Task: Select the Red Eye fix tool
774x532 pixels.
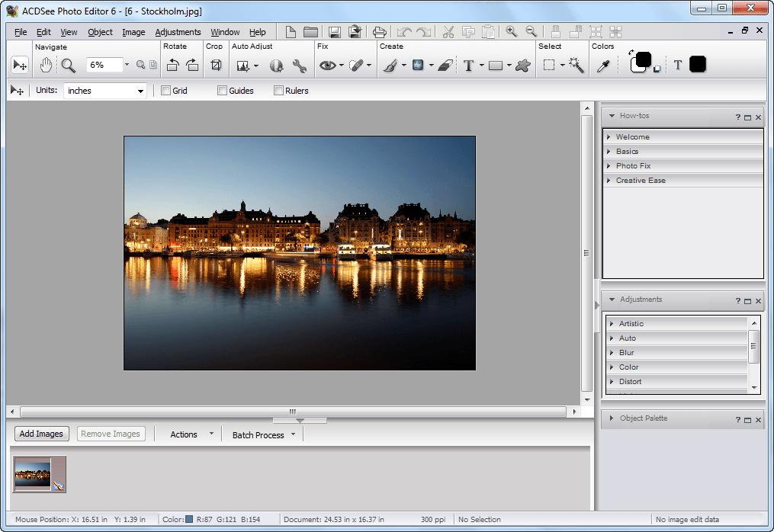Action: pyautogui.click(x=327, y=66)
